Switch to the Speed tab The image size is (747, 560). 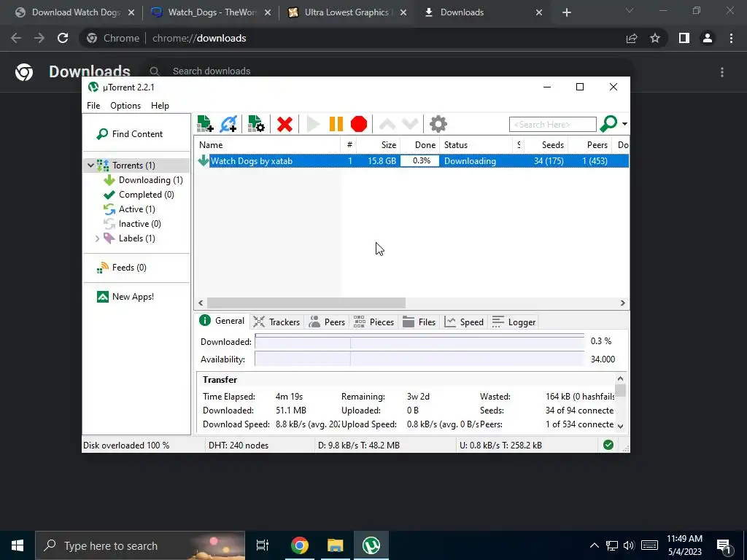tap(464, 322)
